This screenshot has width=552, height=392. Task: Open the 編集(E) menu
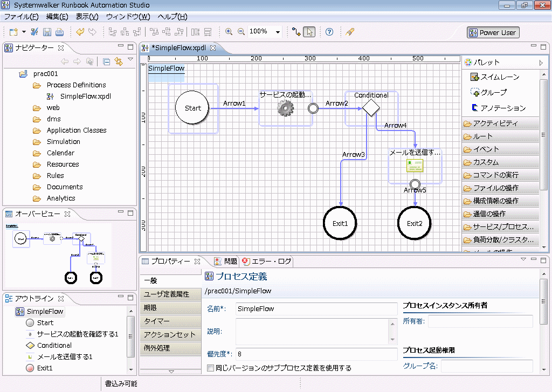click(57, 17)
